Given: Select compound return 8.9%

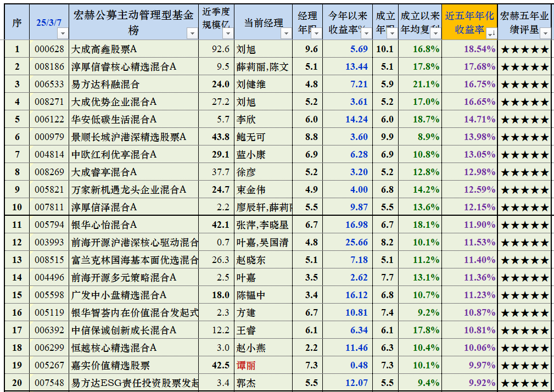Looking at the screenshot, I should (x=429, y=137).
